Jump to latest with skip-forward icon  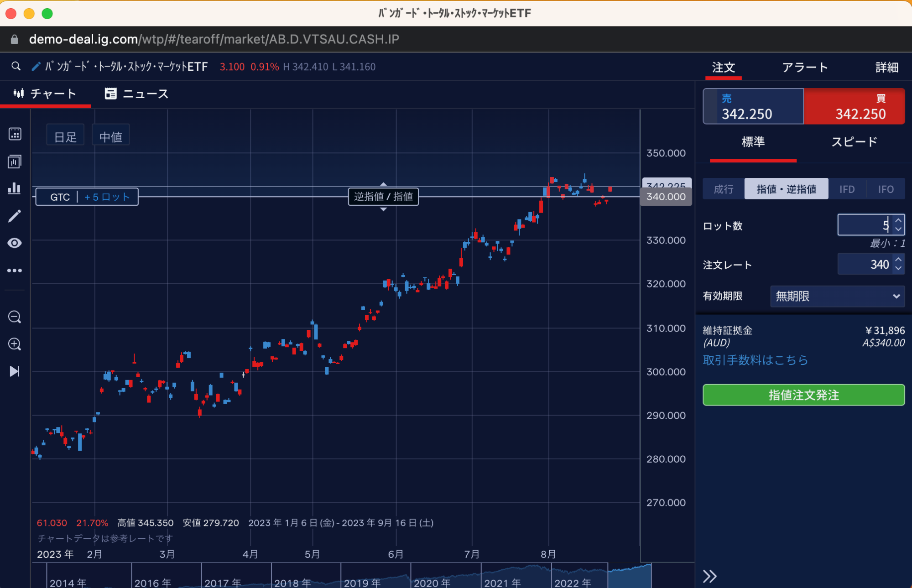[x=15, y=371]
